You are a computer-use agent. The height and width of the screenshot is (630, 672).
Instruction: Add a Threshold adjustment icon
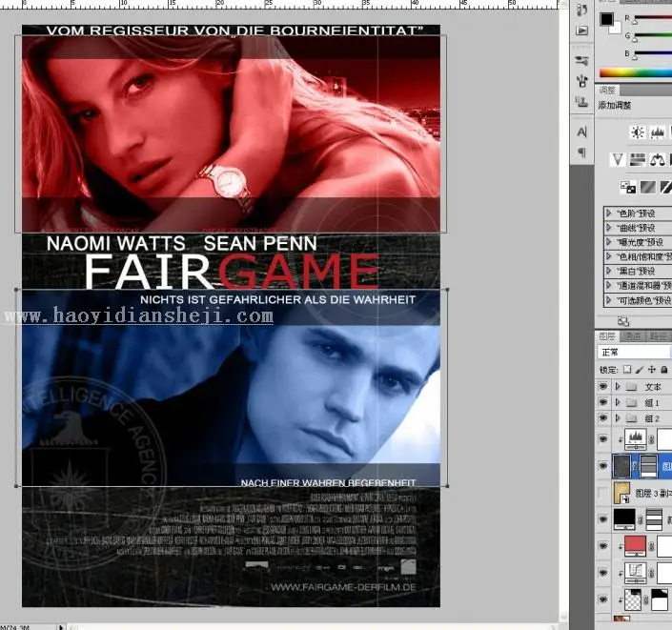coord(665,188)
